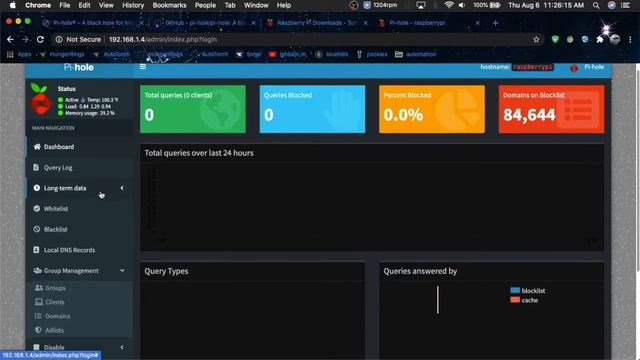Click the Domains on Blocklist red card
Viewport: 640px width, 360px height.
coord(551,109)
